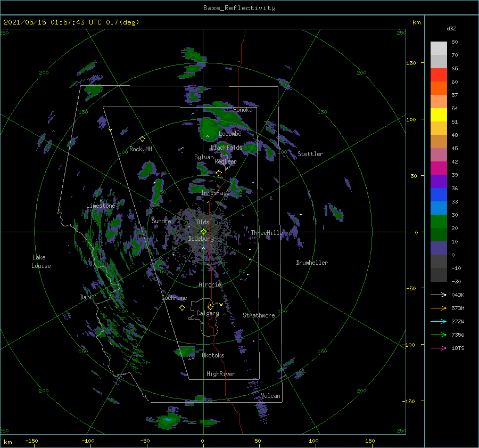
Task: Click the radar-center diamond marker at Didsbury
Action: [203, 232]
